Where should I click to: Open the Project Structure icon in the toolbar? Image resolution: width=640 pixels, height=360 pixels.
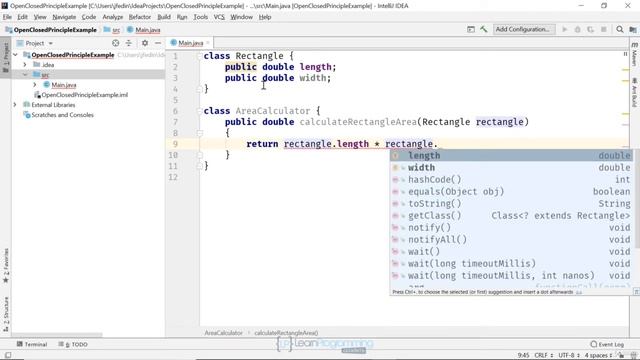pos(633,29)
